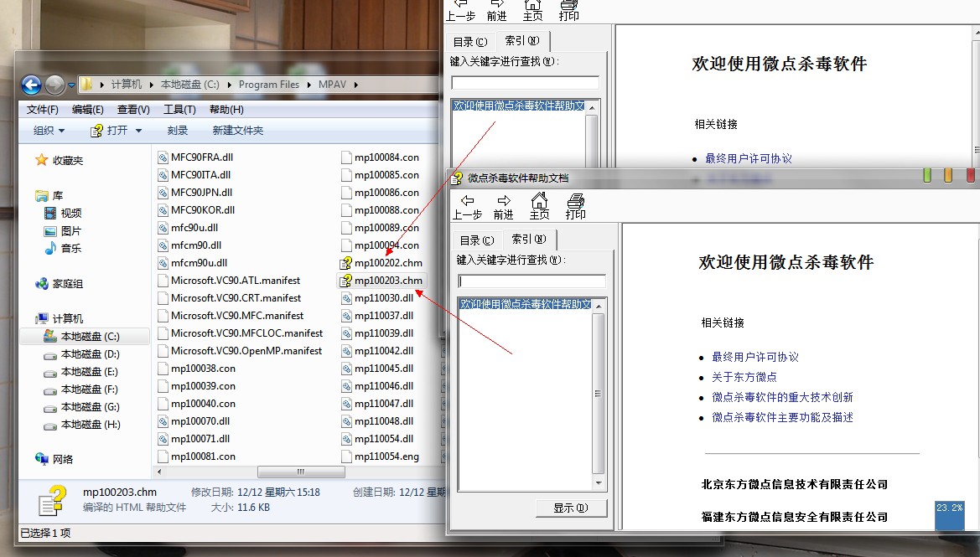The image size is (980, 557).
Task: Open 最终用户许可协议 link in rear help window
Action: click(x=748, y=158)
